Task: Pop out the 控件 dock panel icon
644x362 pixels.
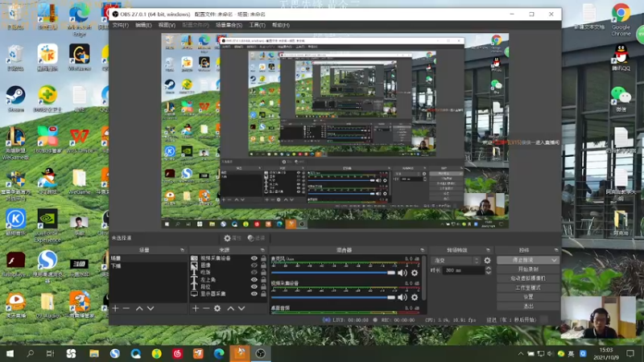Action: (556, 250)
